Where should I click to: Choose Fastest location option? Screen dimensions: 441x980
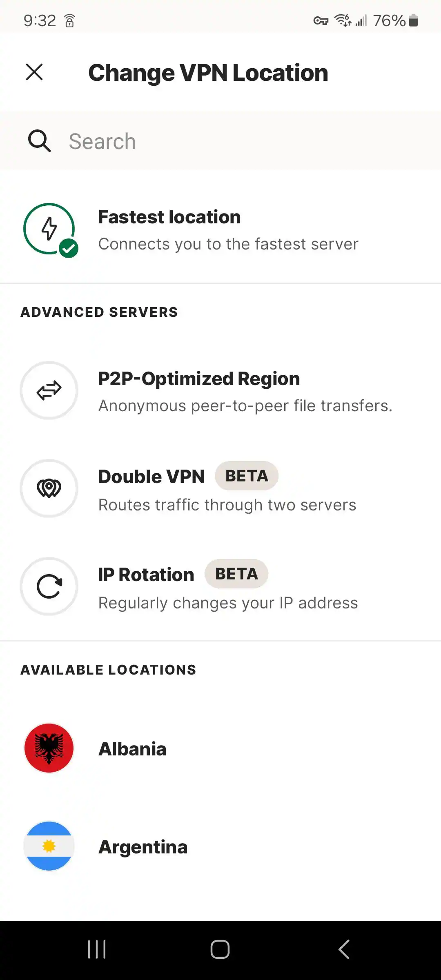(228, 229)
